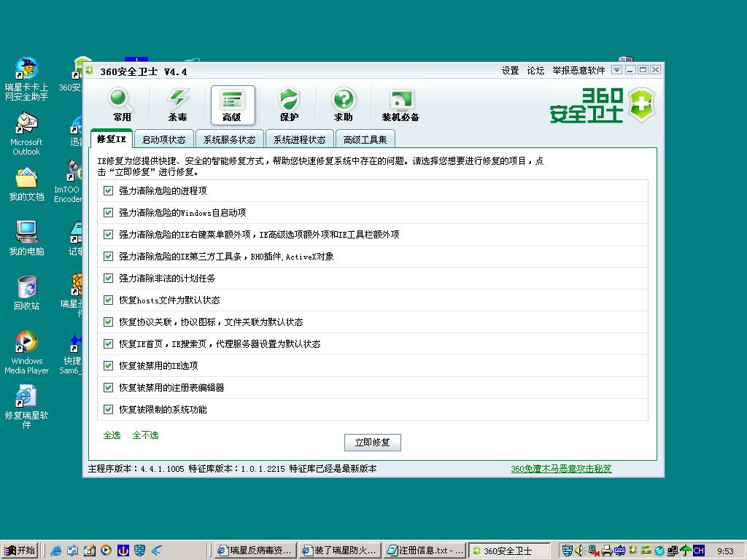
Task: Switch to the 系统进程状态 tab
Action: (x=300, y=139)
